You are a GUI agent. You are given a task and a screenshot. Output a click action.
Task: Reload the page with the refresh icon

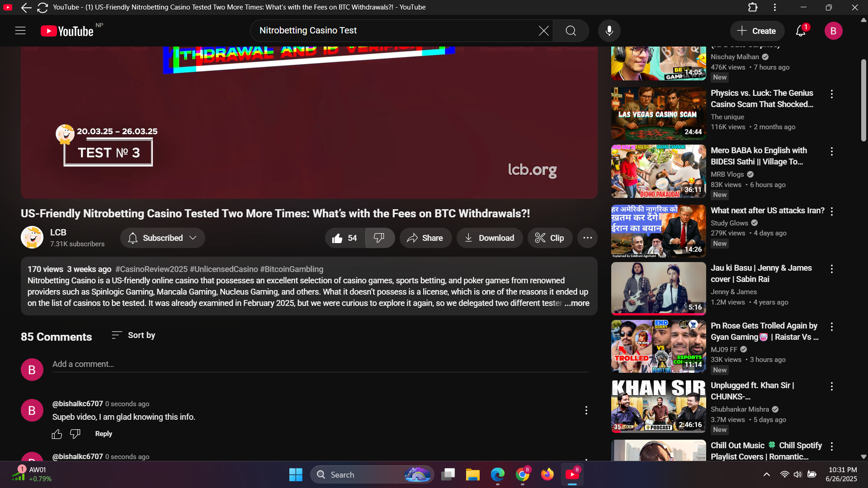42,7
